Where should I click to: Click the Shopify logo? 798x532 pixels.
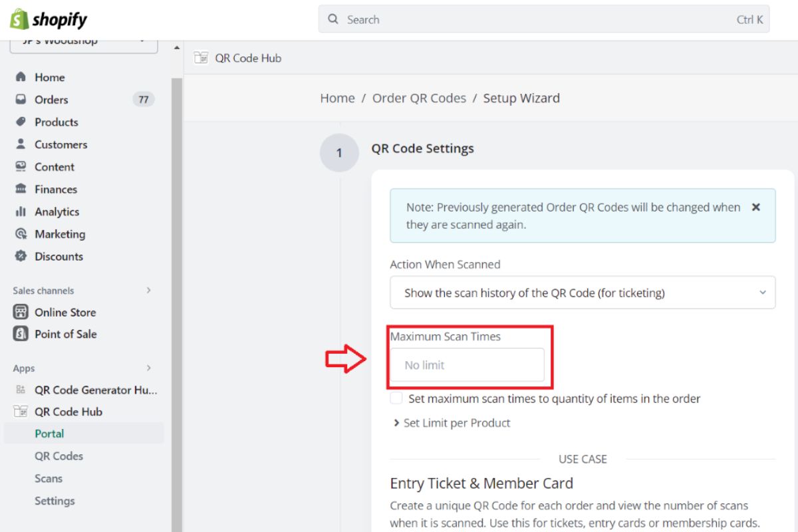click(x=49, y=19)
